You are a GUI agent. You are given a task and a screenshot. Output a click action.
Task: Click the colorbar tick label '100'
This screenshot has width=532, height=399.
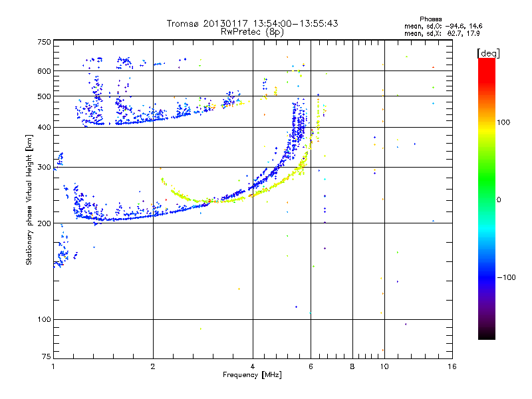click(x=503, y=122)
